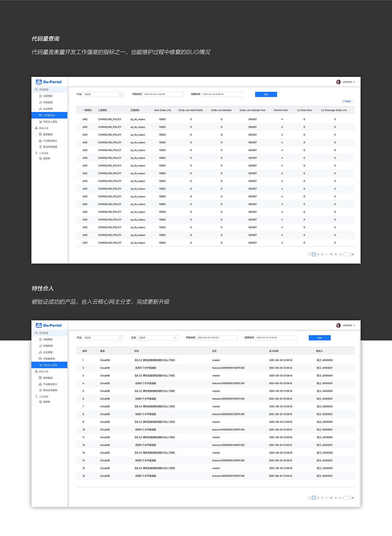The width and height of the screenshot is (392, 536).
Task: Go to next page arrow in top panel pagination
Action: (336, 254)
